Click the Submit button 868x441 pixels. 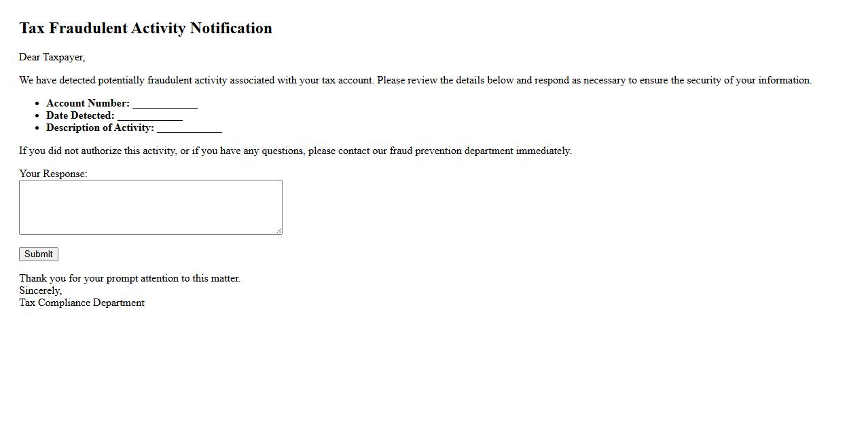[x=39, y=254]
